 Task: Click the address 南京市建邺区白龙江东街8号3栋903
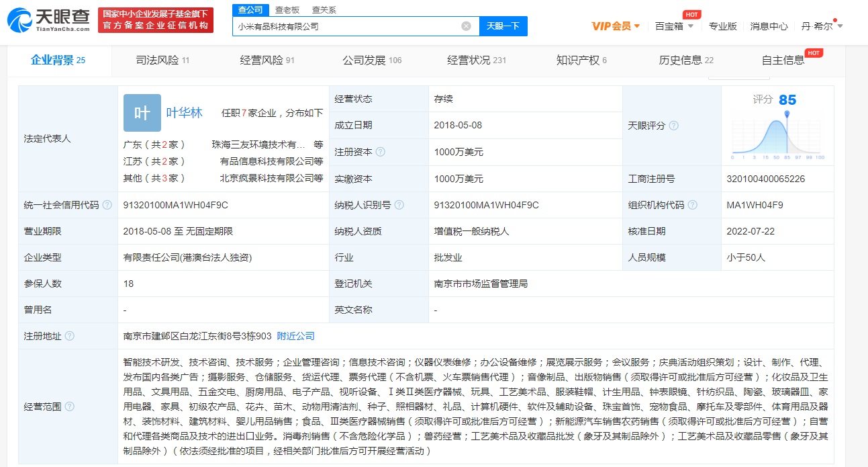197,336
